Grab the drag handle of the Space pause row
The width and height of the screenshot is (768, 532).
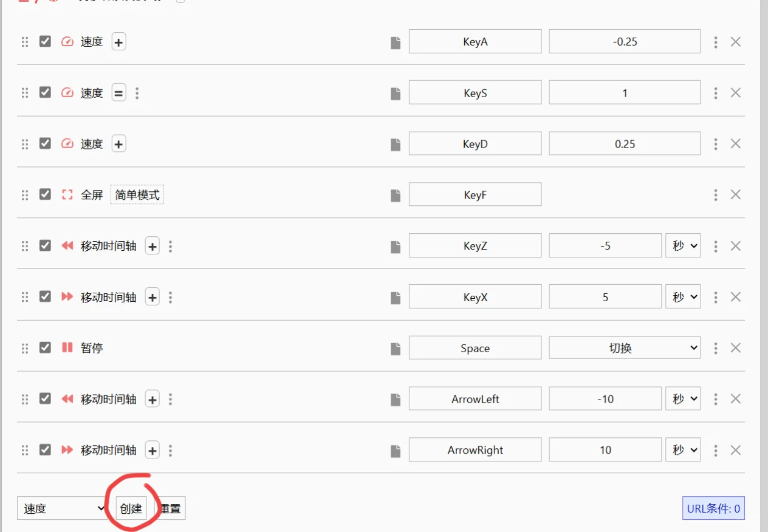pos(25,348)
